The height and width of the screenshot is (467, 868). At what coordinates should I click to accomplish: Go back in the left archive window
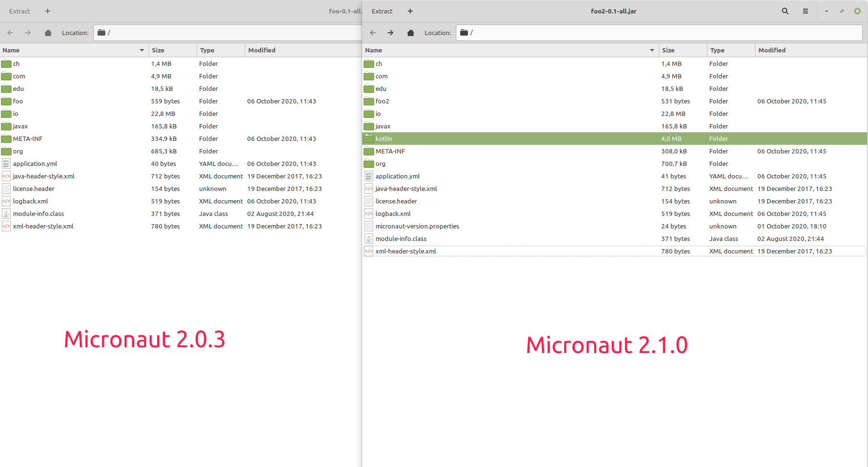click(10, 33)
